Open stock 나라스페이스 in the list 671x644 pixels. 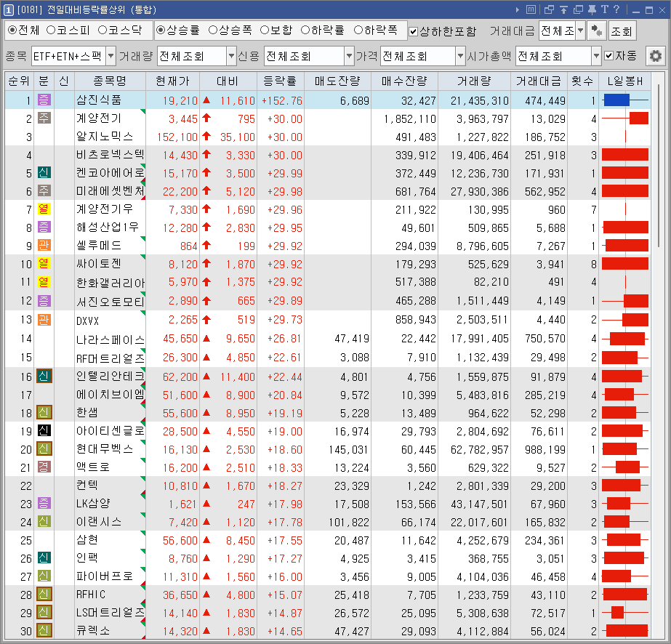[x=111, y=339]
